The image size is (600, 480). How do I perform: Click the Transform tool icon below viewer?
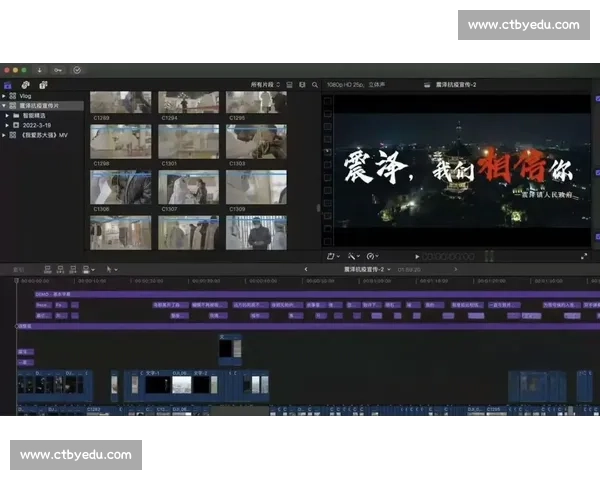coord(331,256)
